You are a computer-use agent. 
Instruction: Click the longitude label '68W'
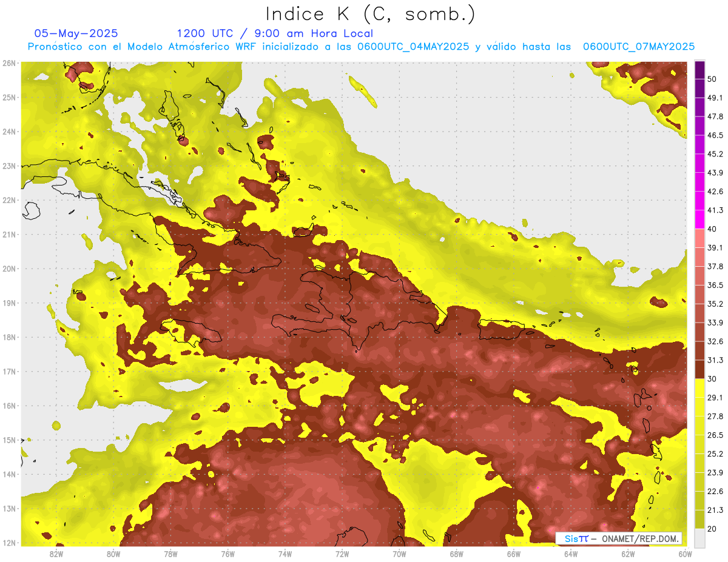pyautogui.click(x=457, y=554)
